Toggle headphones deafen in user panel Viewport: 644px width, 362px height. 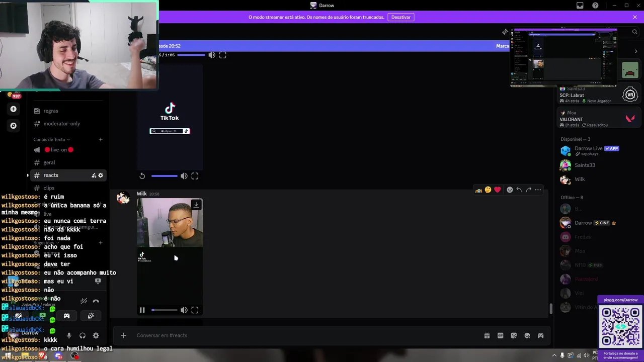[83, 336]
